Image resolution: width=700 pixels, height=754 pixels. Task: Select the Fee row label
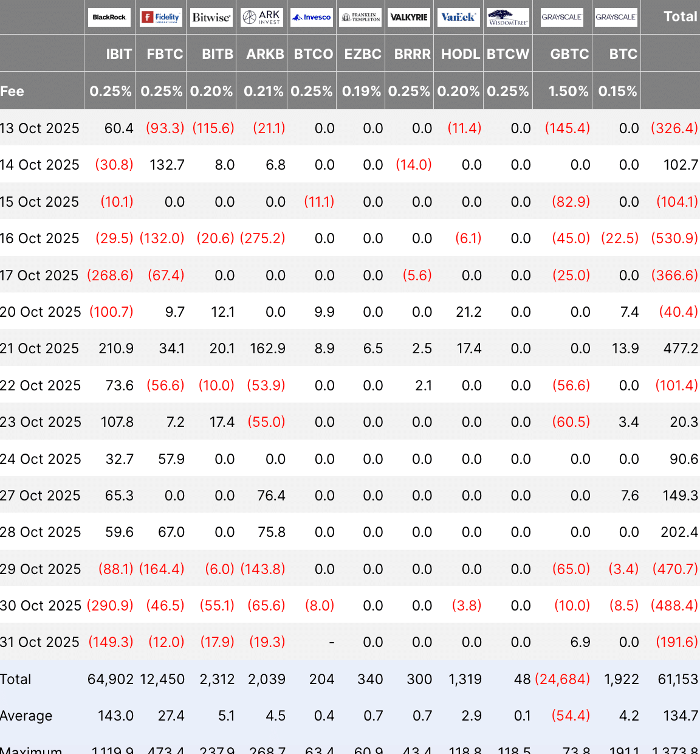coord(12,91)
